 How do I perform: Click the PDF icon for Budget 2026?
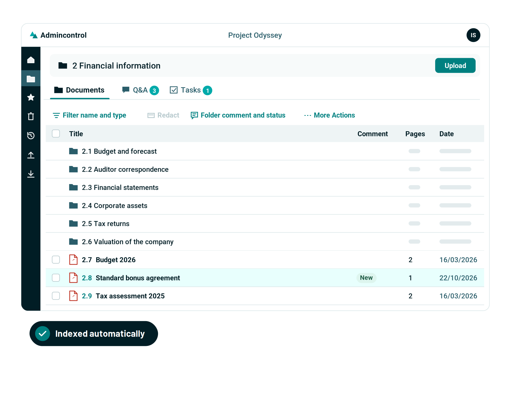pos(73,260)
